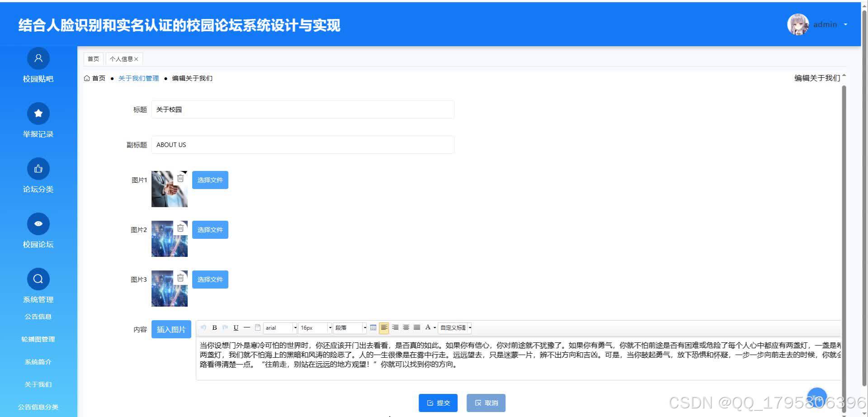Submit the form via 提交 button
868x417 pixels.
tap(438, 403)
